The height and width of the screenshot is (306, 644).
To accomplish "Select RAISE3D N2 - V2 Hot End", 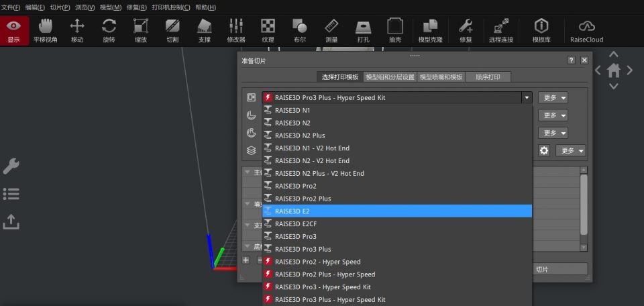I will [x=397, y=160].
